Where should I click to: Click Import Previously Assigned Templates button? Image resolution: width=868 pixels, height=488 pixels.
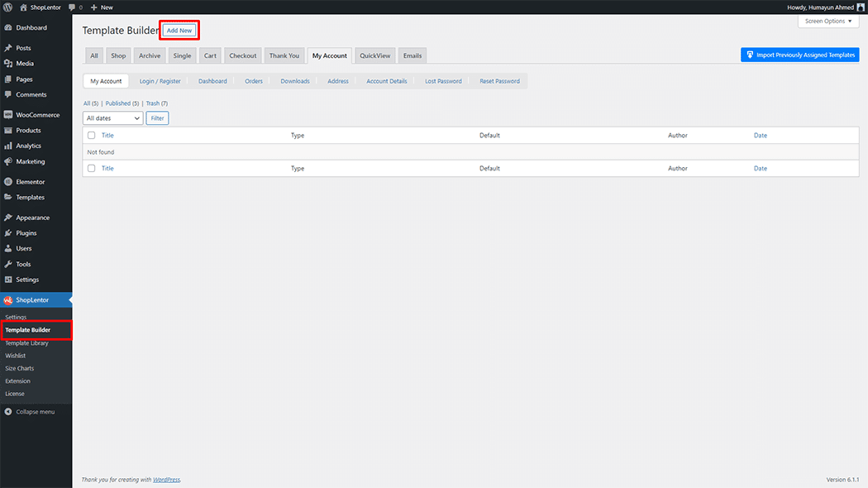799,55
